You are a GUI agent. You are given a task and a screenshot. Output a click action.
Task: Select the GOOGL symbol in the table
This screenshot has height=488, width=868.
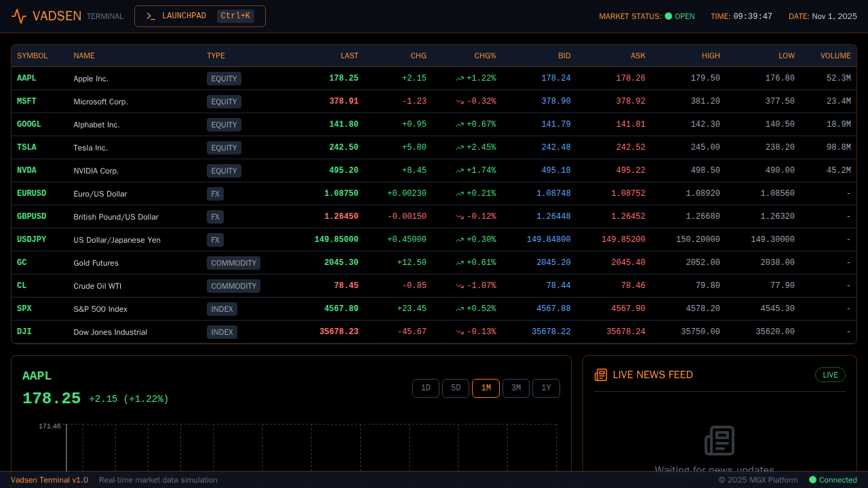29,124
